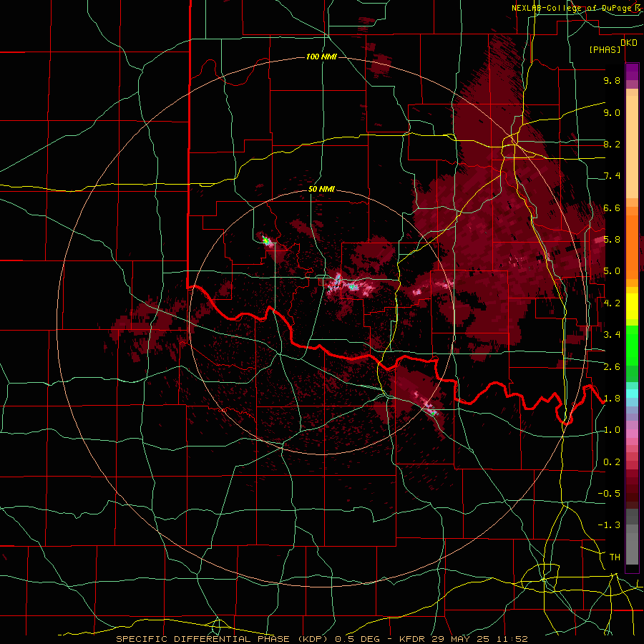This screenshot has width=644, height=644.
Task: Select the 5.0 scale label
Action: click(612, 271)
